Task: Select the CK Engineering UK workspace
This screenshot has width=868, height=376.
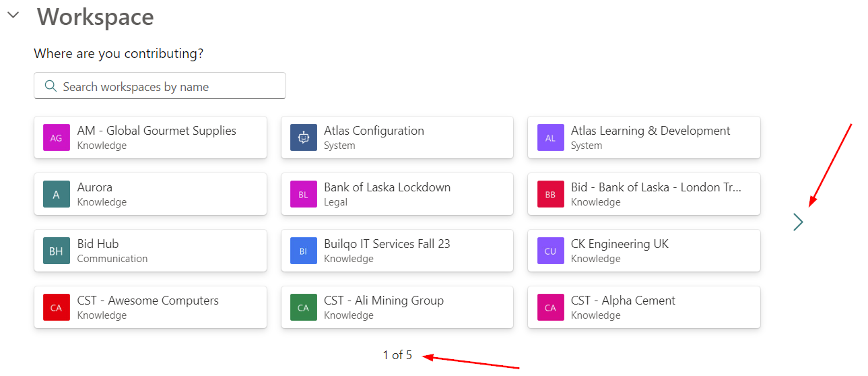Action: (644, 251)
